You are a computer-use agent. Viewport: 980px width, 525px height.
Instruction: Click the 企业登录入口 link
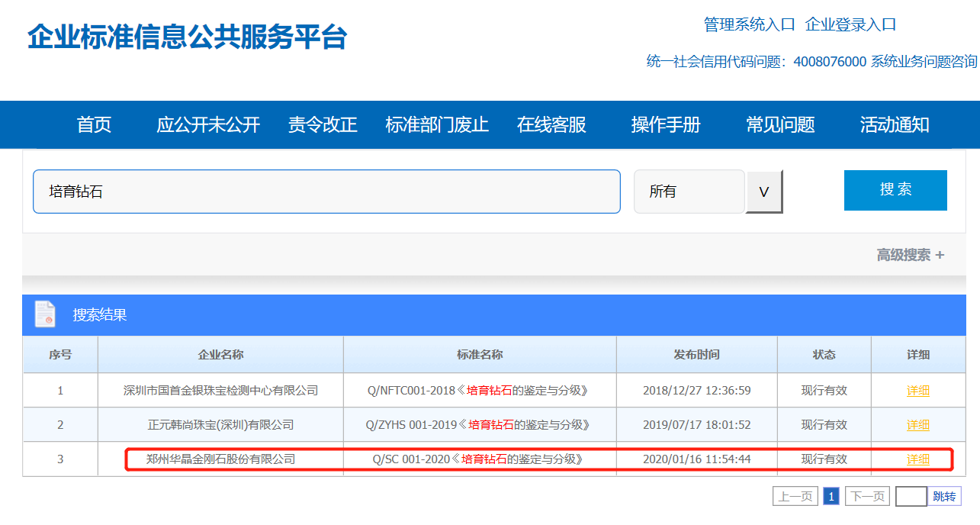tap(850, 24)
